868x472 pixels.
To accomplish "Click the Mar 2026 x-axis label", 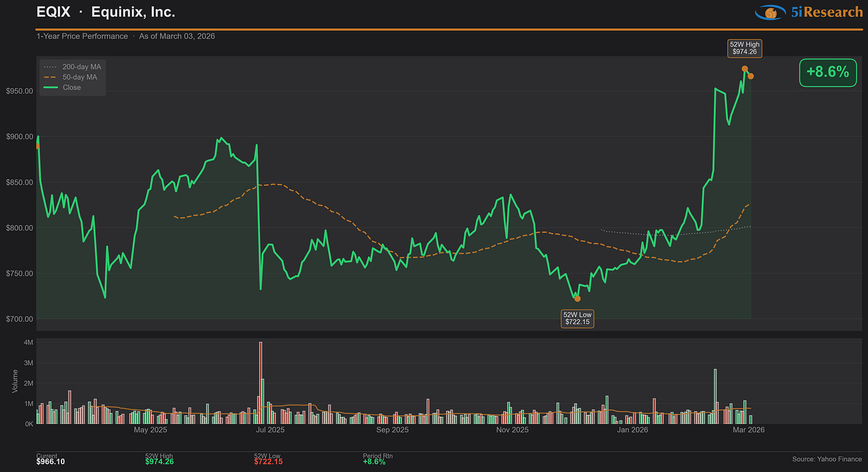I will [749, 430].
